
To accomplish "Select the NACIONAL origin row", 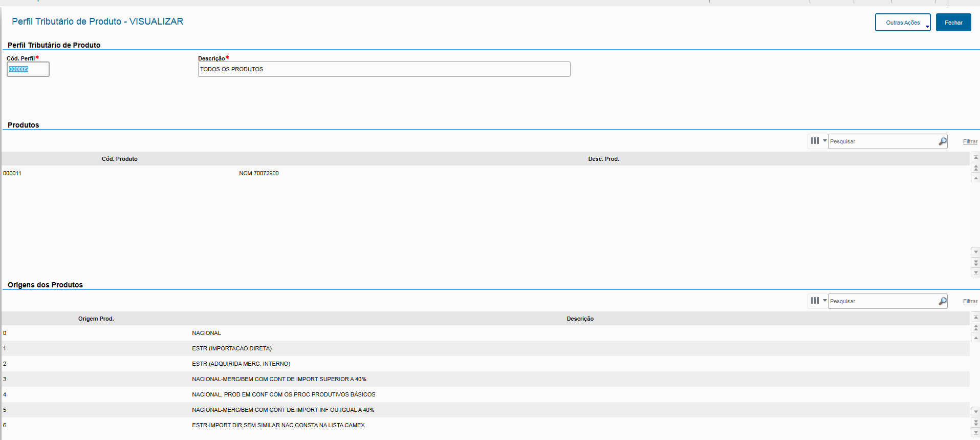I will (x=207, y=333).
